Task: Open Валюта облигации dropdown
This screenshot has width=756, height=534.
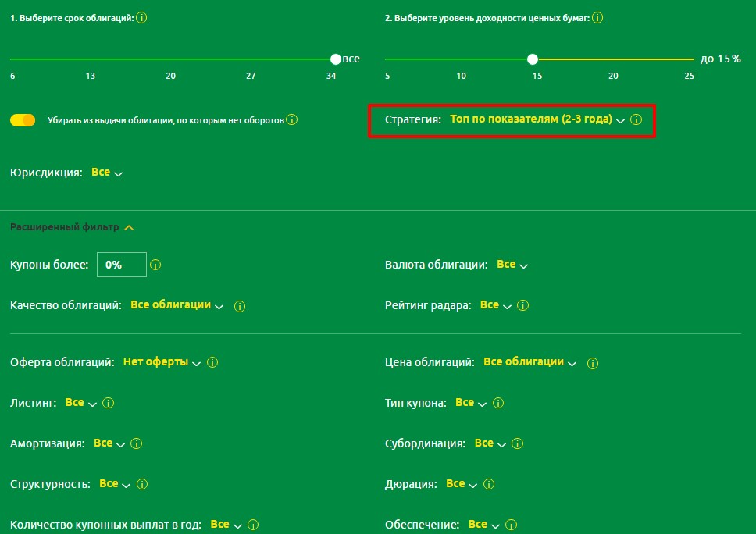Action: [512, 265]
